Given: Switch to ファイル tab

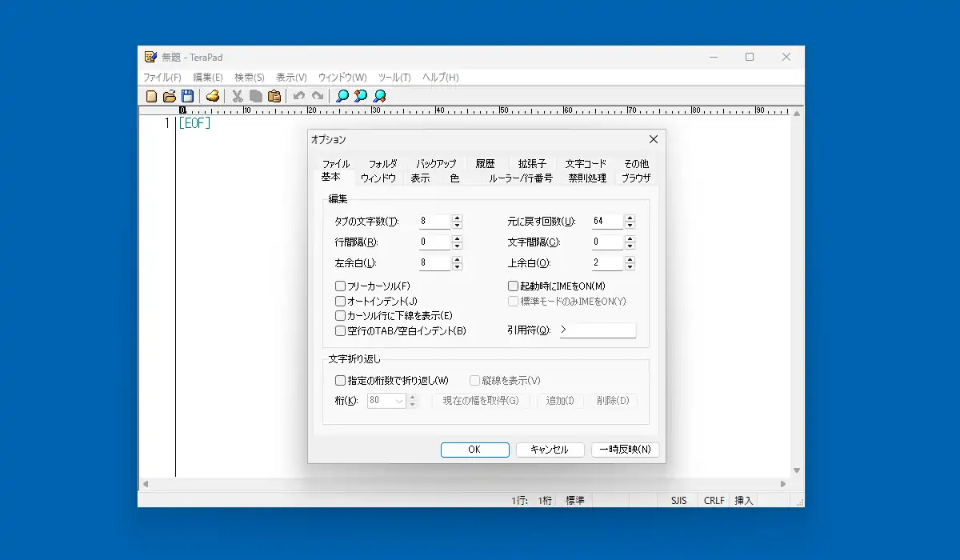Looking at the screenshot, I should 336,164.
